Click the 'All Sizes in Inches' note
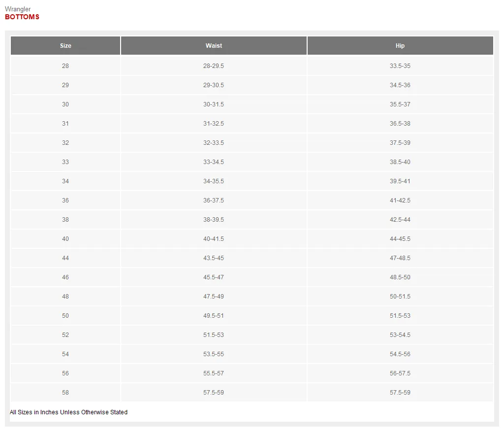The height and width of the screenshot is (434, 504). [x=68, y=412]
